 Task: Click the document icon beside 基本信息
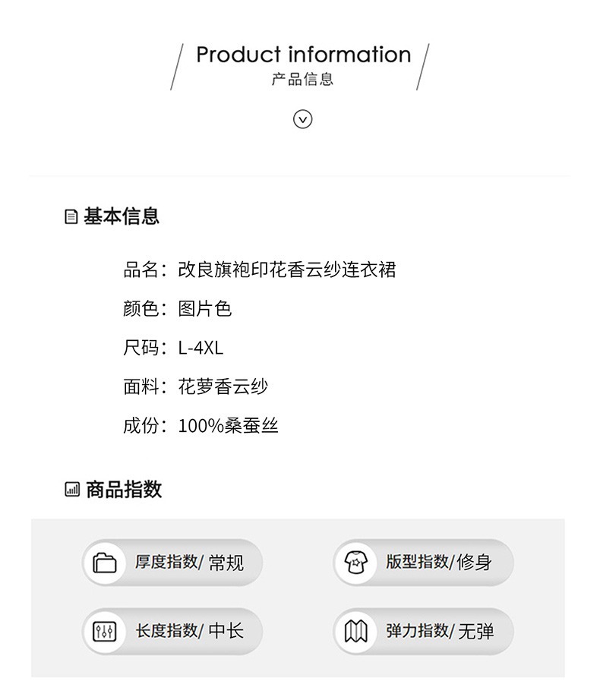(71, 217)
